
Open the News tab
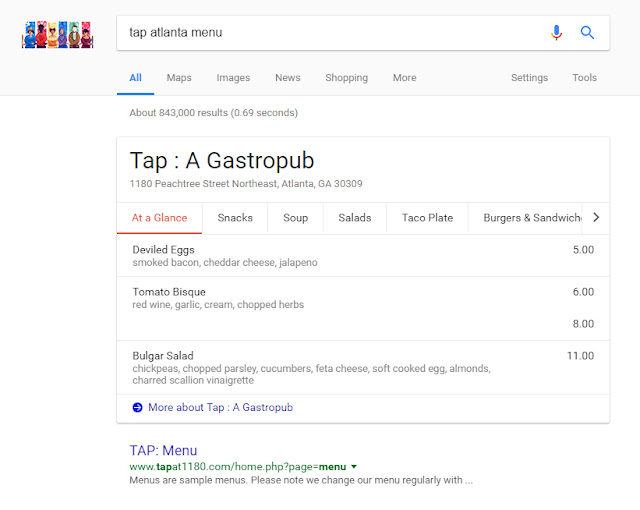tap(288, 78)
